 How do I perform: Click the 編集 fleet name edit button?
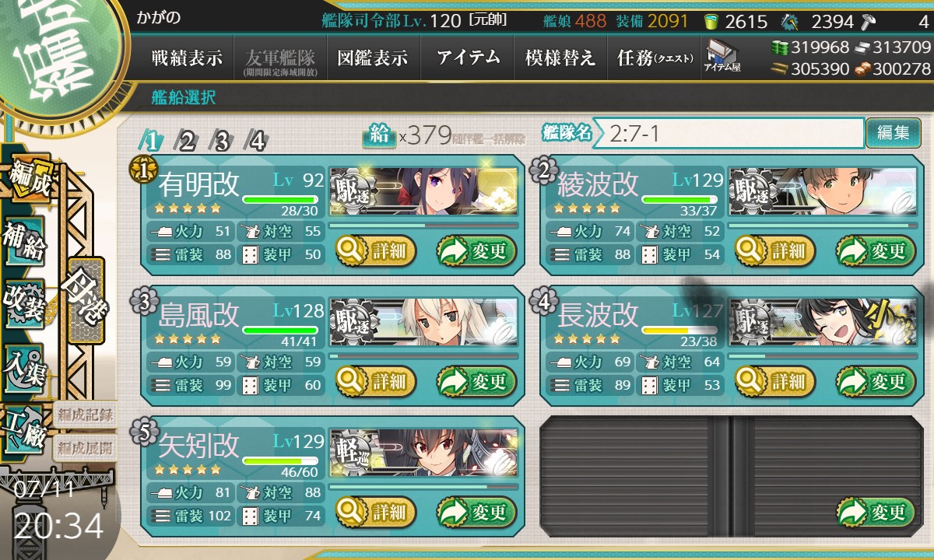point(894,133)
